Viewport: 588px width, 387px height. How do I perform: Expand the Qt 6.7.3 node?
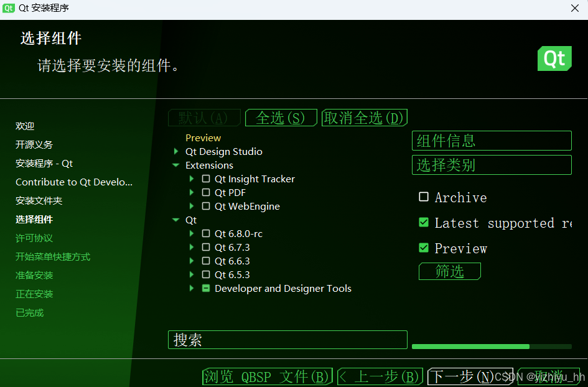pyautogui.click(x=192, y=247)
